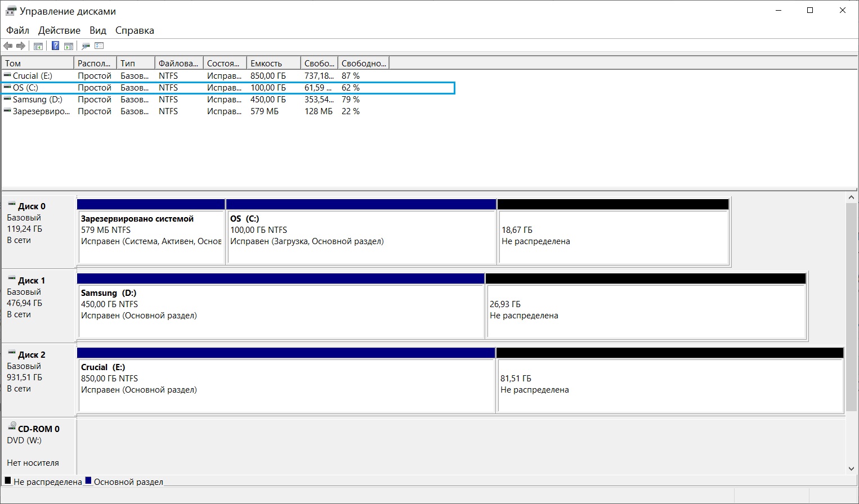Click the 850,00 ГБ capacity cell
Screen dimensions: 859x504
268,76
